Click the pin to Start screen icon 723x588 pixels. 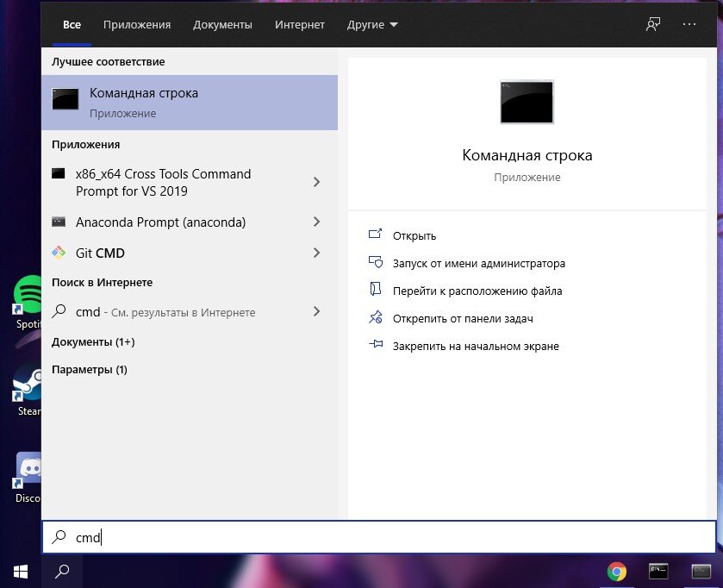tap(376, 344)
